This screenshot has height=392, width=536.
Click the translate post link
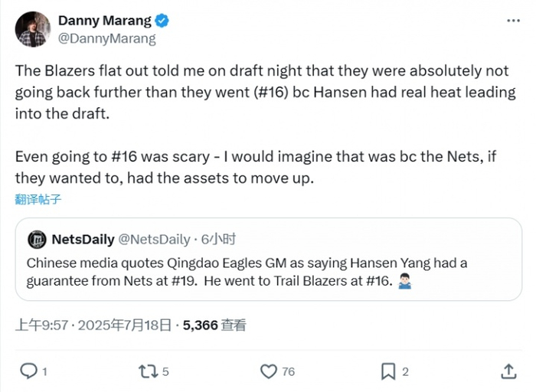pyautogui.click(x=38, y=200)
